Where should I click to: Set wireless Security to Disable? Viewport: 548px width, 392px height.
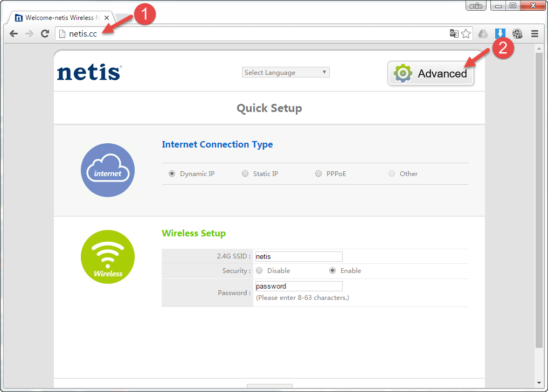click(259, 270)
